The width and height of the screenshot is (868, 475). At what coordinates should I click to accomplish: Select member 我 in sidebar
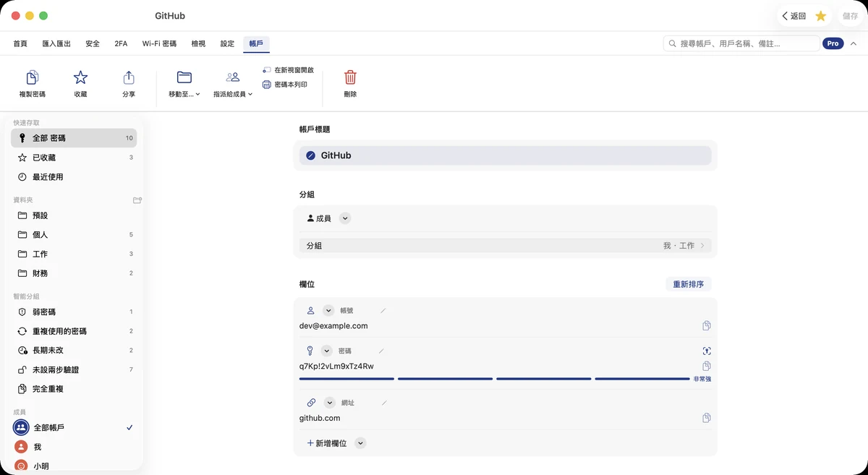pos(74,448)
